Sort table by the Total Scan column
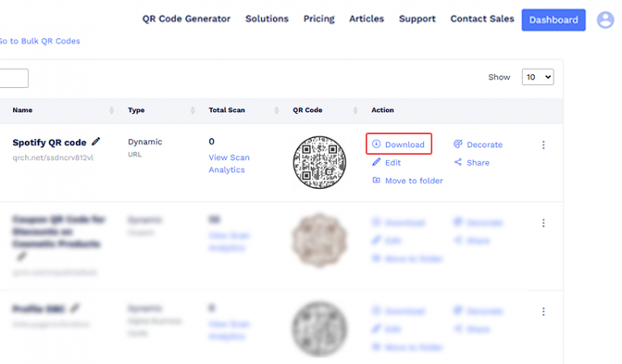This screenshot has width=622, height=364. click(x=273, y=110)
